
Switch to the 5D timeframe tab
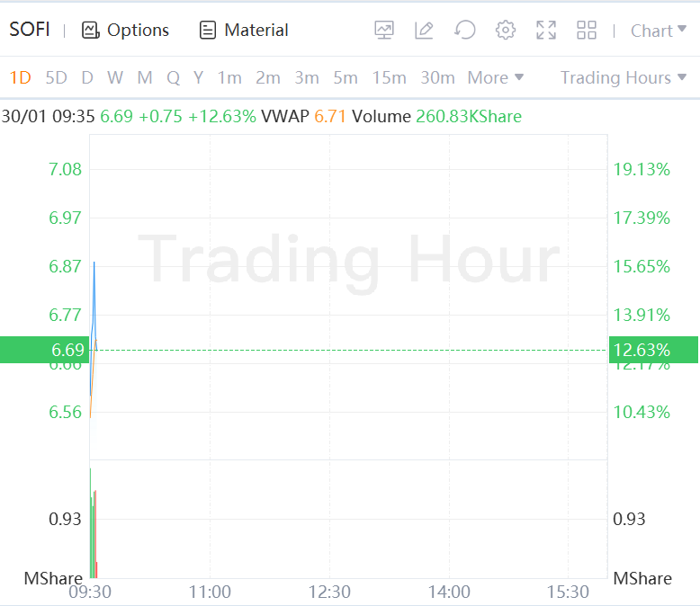coord(56,78)
